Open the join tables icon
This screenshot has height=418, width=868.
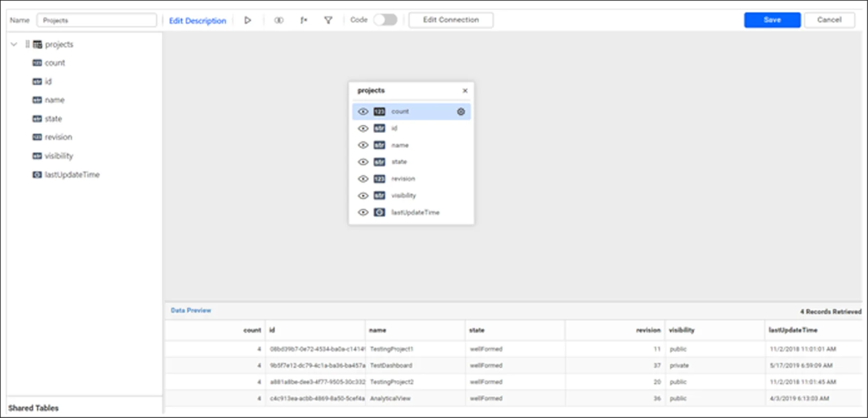coord(279,20)
